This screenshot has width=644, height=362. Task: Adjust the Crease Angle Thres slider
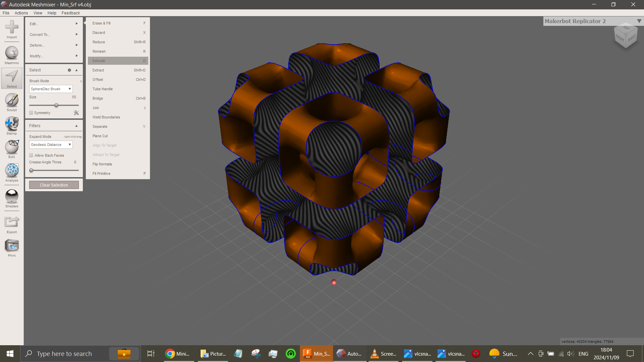click(x=31, y=170)
